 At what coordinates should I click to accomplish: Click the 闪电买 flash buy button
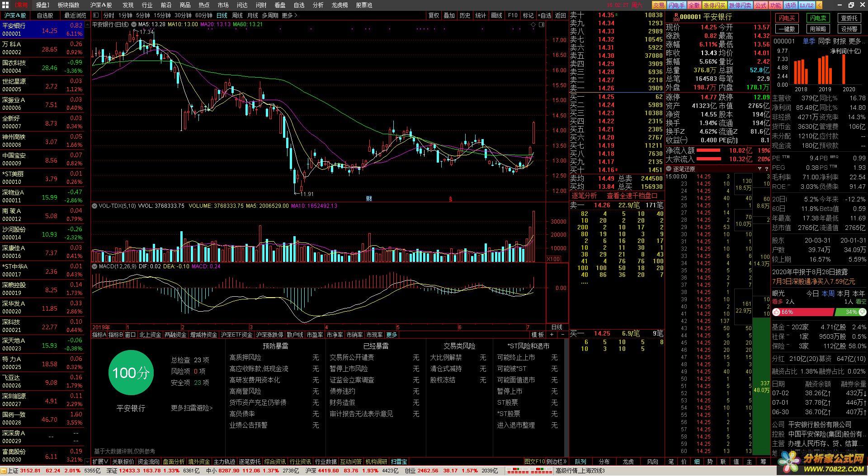click(787, 18)
